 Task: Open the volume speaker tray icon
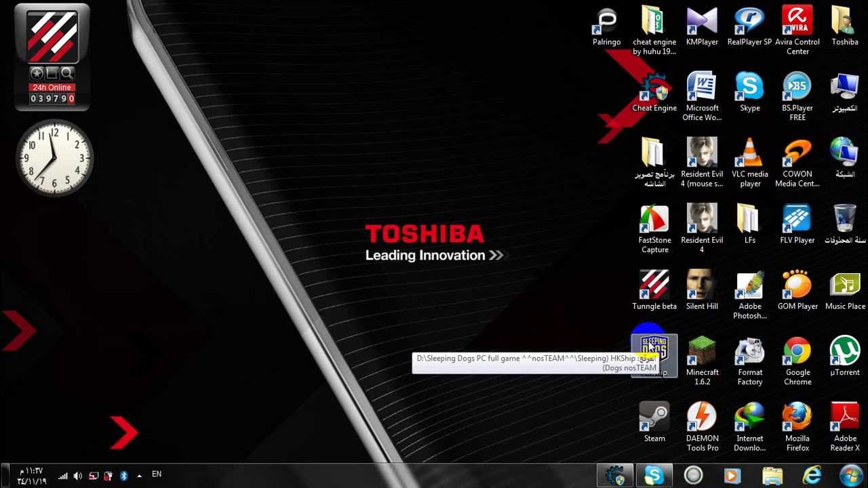(78, 476)
